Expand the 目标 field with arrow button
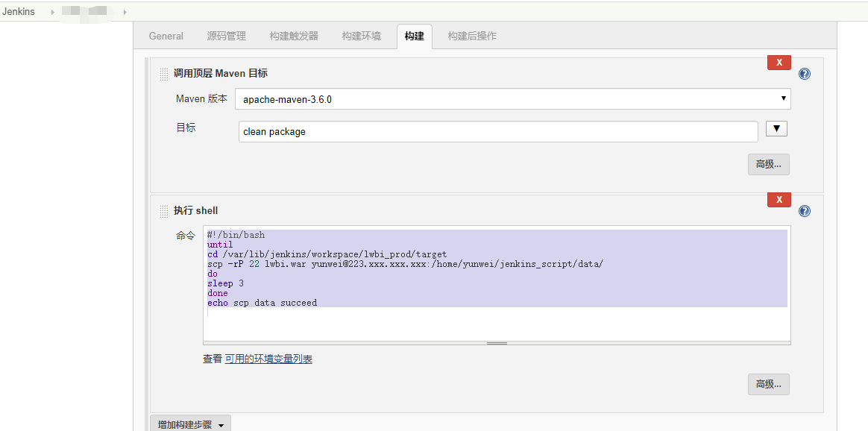The image size is (868, 431). coord(776,129)
